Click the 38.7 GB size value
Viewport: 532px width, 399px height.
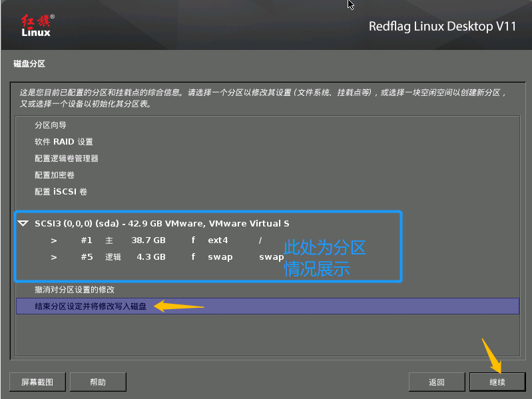pos(148,240)
